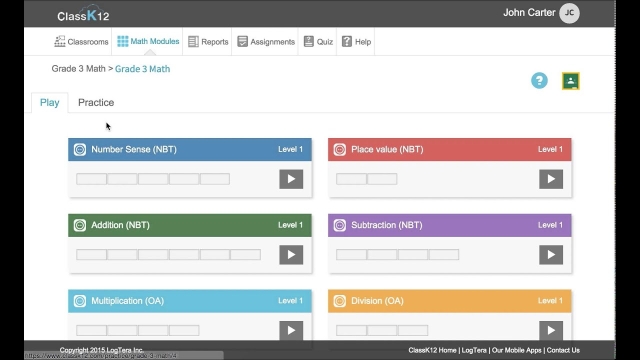Play the Addition (NBT) module
This screenshot has height=360, width=640.
coord(291,255)
